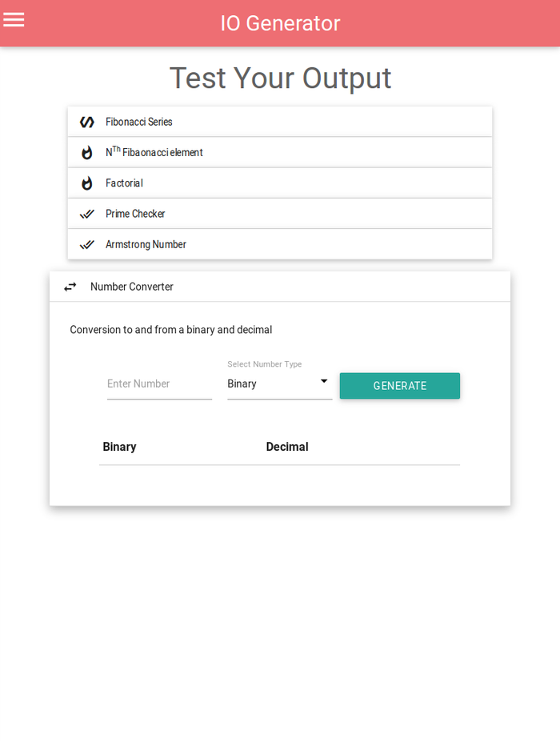Viewport: 560px width, 747px height.
Task: Collapse the Number Converter section header label
Action: click(x=132, y=287)
